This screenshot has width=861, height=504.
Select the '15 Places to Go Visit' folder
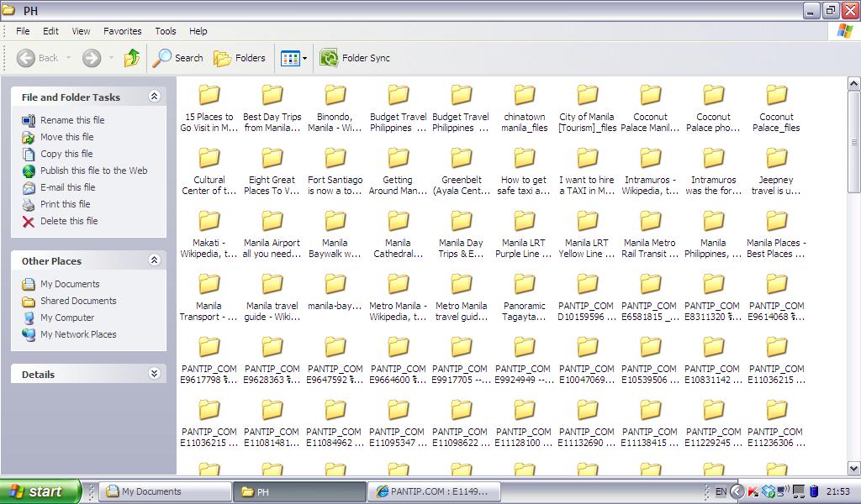click(209, 108)
